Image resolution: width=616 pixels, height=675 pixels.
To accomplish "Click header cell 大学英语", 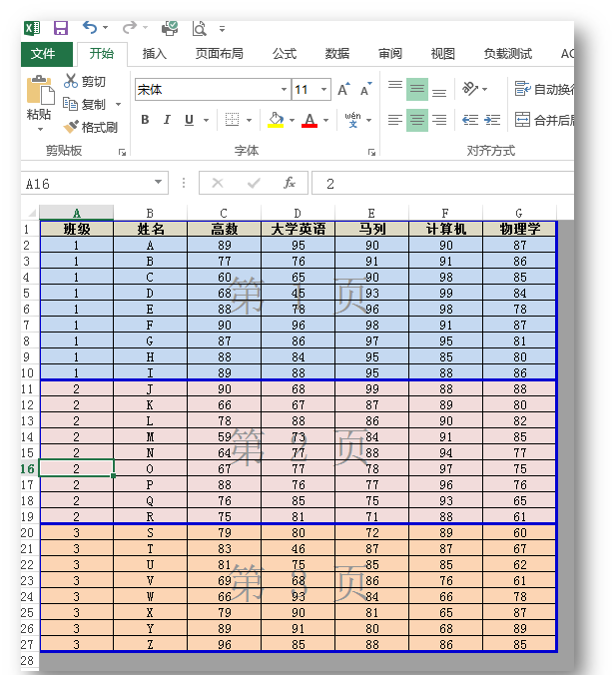I will point(299,229).
